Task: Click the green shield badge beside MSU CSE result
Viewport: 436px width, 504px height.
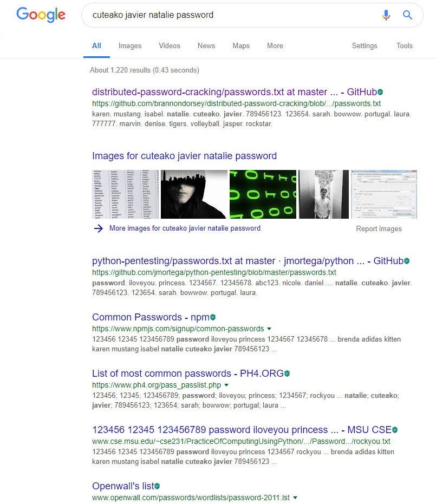Action: coord(394,430)
